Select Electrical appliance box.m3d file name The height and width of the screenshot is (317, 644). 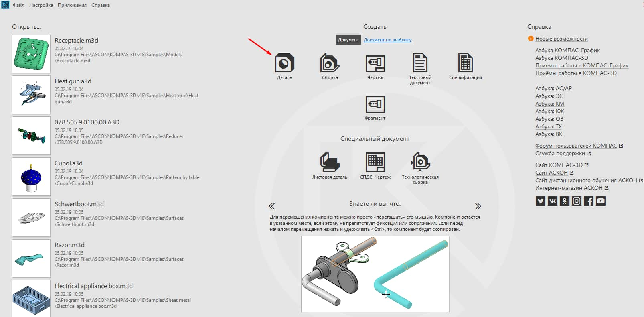tap(93, 286)
